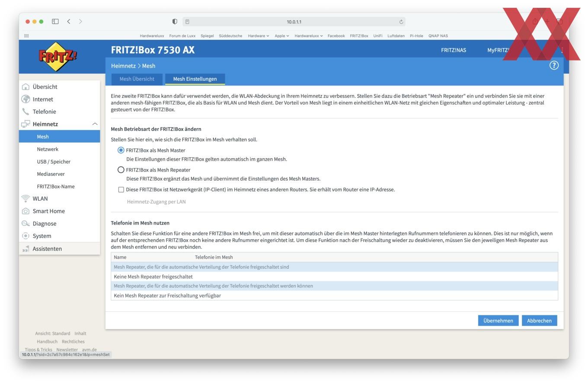The height and width of the screenshot is (384, 588).
Task: Open the Übersicht menu item
Action: tap(45, 87)
